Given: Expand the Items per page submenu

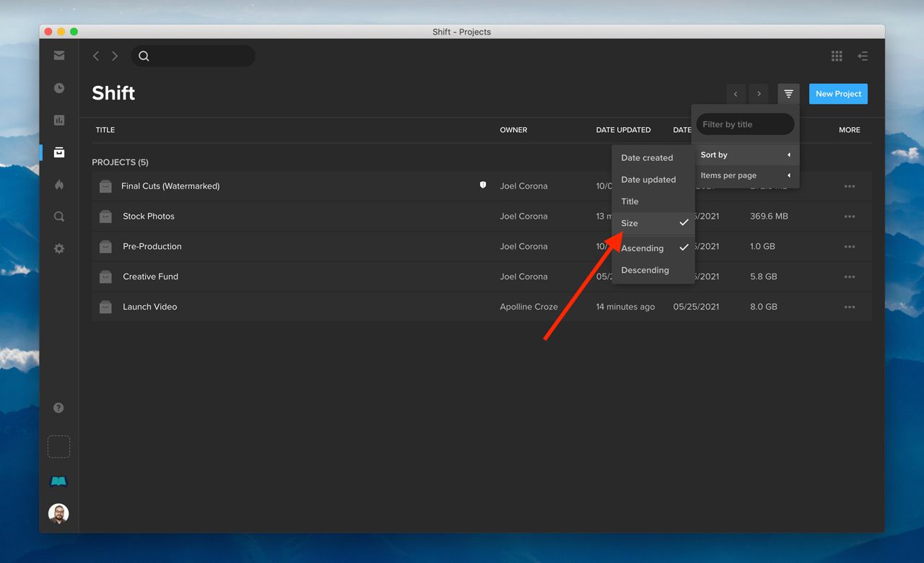Looking at the screenshot, I should click(x=745, y=175).
